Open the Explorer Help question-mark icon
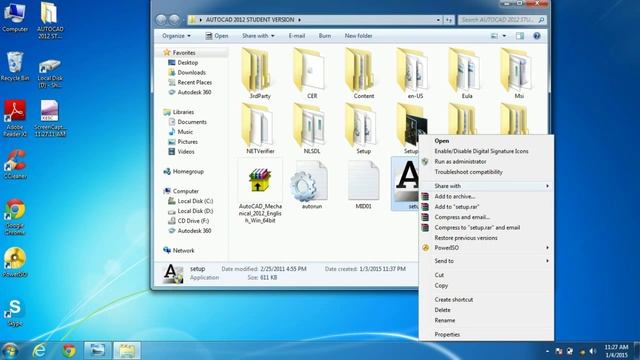640x360 pixels. coord(537,36)
